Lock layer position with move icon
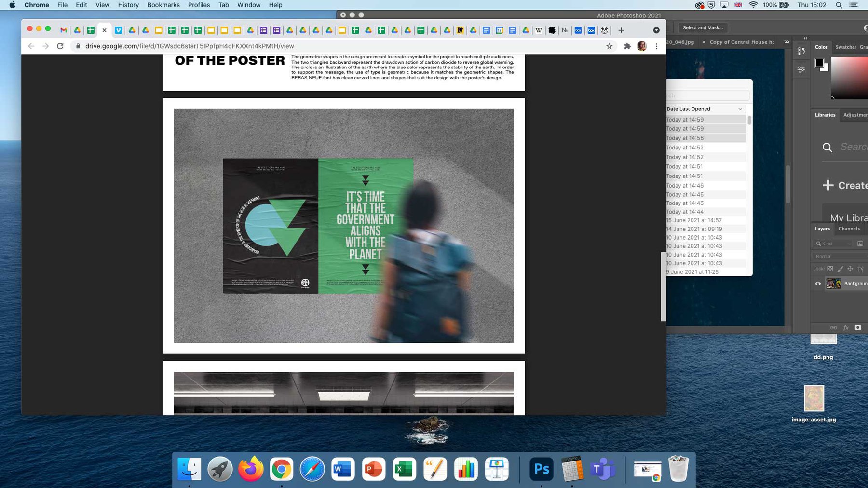 pyautogui.click(x=850, y=269)
